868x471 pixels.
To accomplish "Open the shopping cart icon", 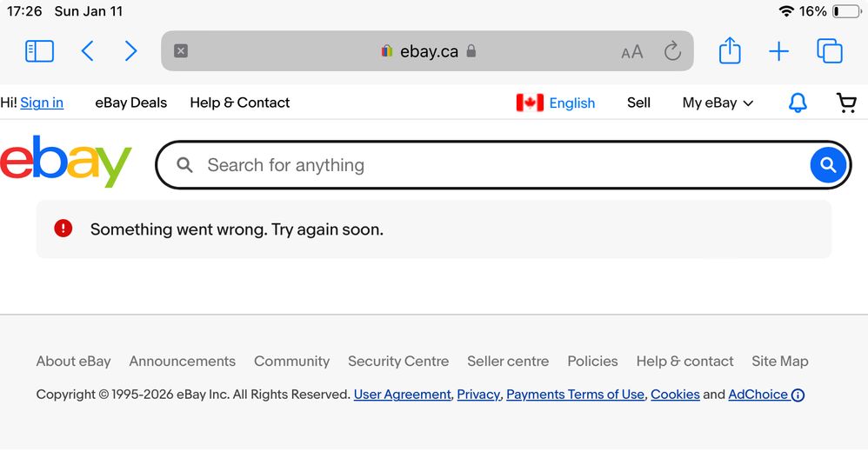I will (x=846, y=103).
